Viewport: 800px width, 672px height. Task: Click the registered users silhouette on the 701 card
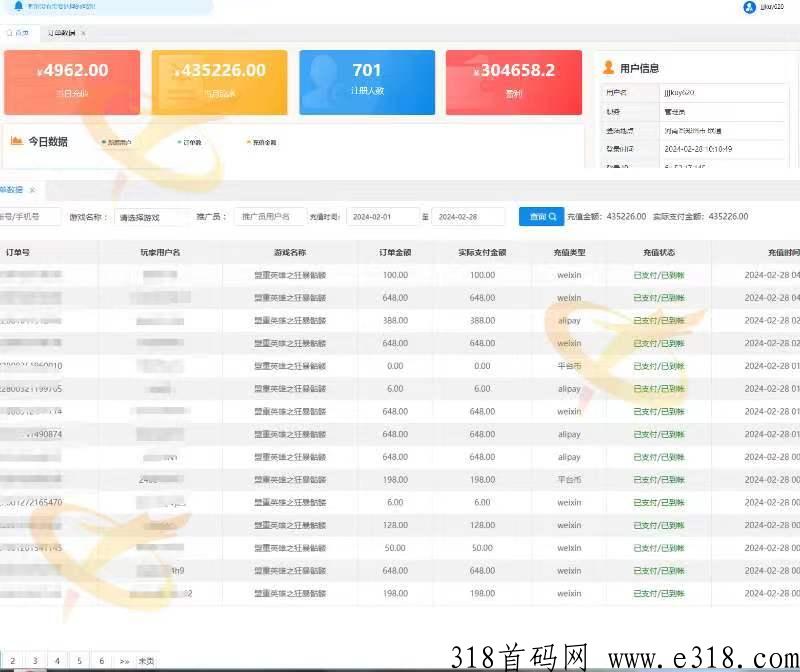(x=324, y=80)
